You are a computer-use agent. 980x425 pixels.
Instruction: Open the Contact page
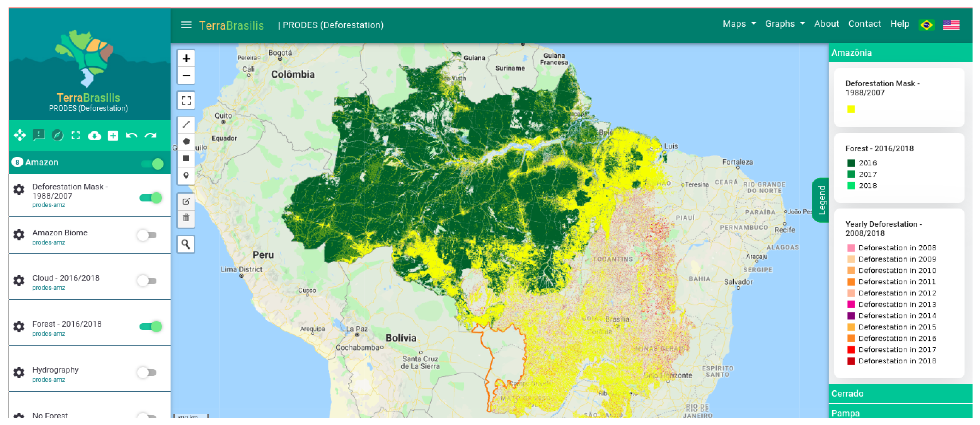864,24
